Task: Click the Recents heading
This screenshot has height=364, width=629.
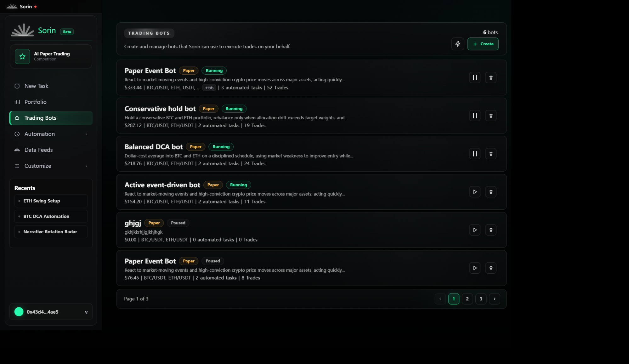Action: (25, 188)
